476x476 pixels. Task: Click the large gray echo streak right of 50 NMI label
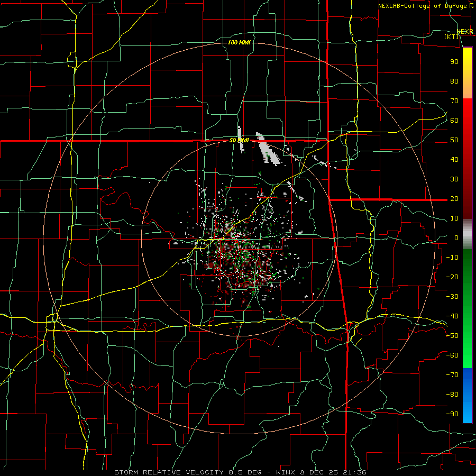coord(268,149)
